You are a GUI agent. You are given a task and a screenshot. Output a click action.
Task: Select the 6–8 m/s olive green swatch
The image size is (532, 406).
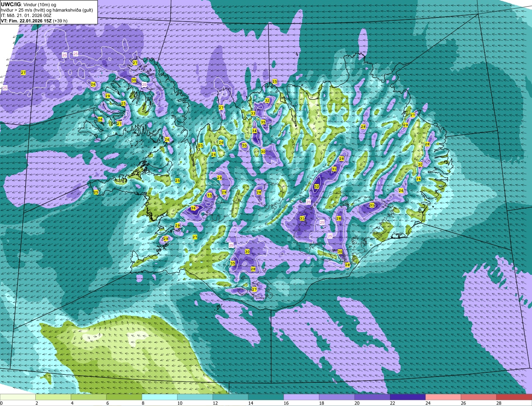tap(124, 397)
